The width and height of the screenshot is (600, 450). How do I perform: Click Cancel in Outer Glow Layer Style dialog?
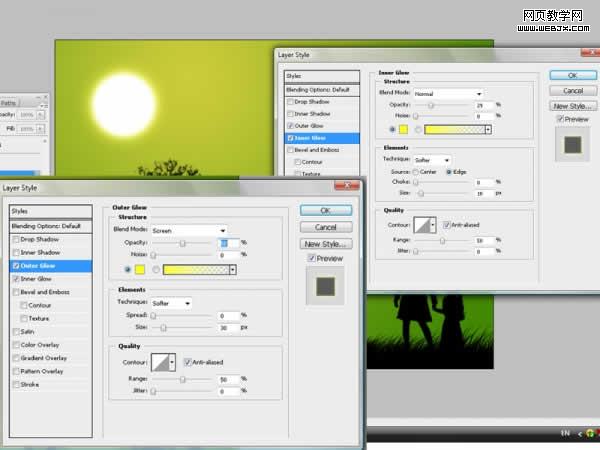pos(326,227)
